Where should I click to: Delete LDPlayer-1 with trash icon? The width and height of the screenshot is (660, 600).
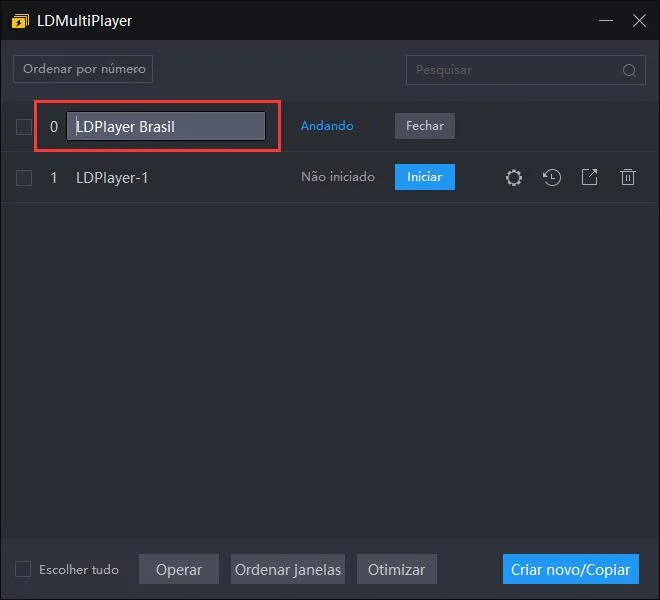pos(628,177)
